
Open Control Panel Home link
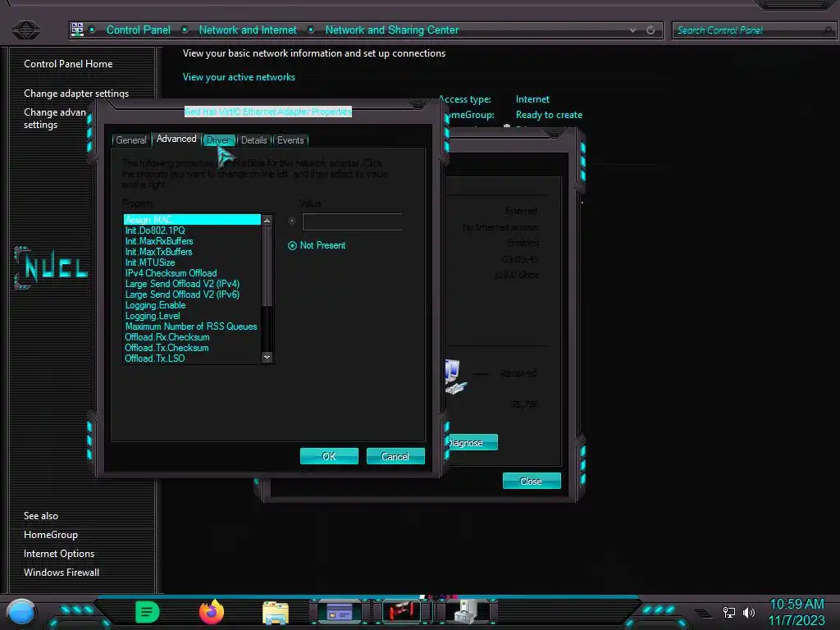68,64
